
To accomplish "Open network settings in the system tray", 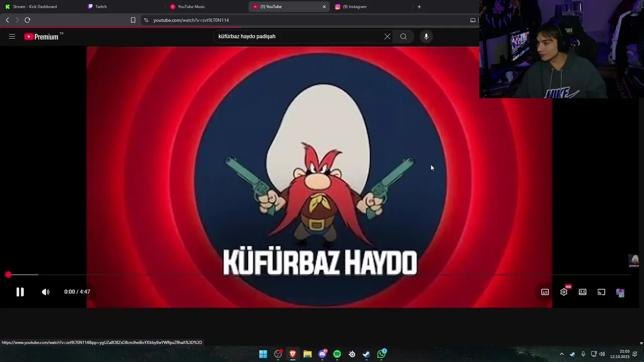I will click(594, 354).
